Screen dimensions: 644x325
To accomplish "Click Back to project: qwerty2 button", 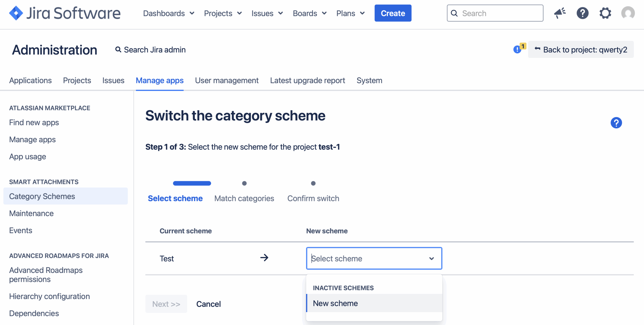I will 581,50.
